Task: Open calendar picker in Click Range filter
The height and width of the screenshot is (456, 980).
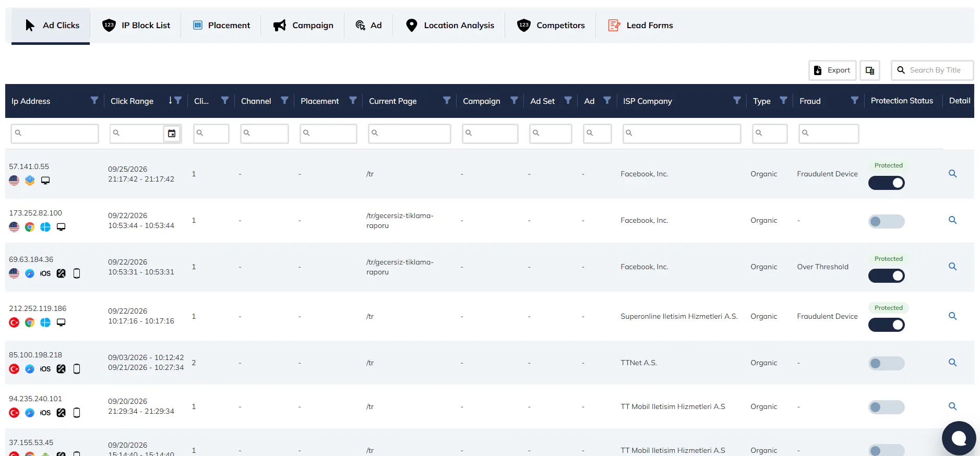Action: point(172,134)
